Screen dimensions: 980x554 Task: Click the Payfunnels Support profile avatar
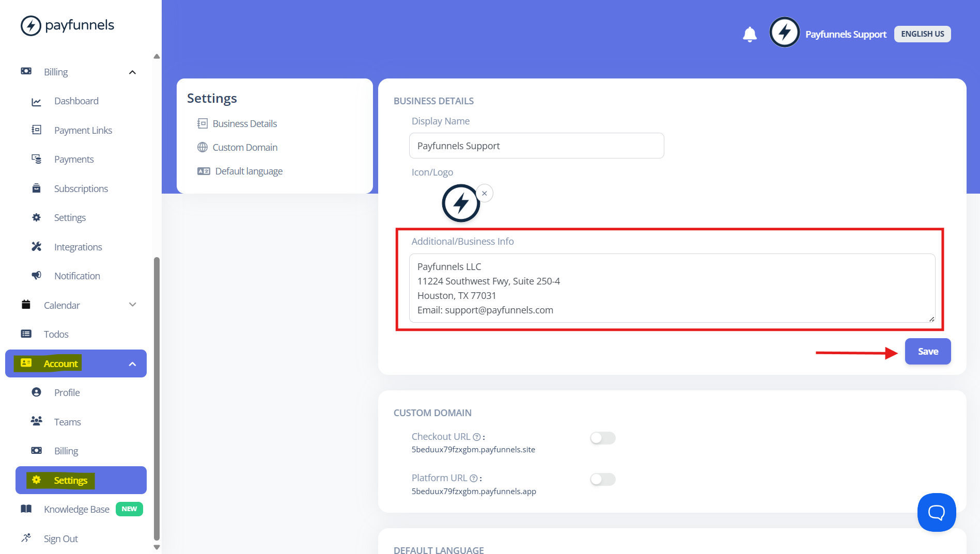[784, 33]
